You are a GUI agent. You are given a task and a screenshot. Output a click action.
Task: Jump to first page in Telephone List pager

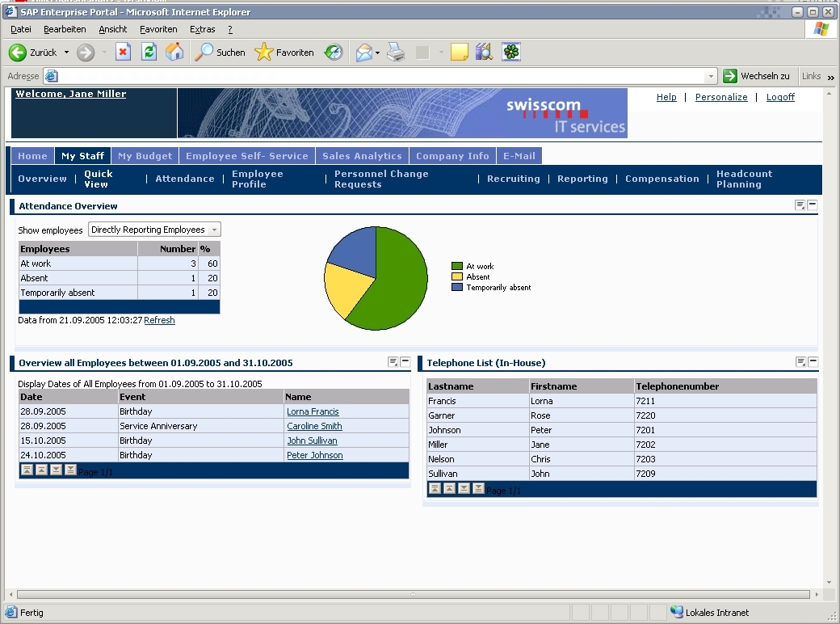[435, 489]
